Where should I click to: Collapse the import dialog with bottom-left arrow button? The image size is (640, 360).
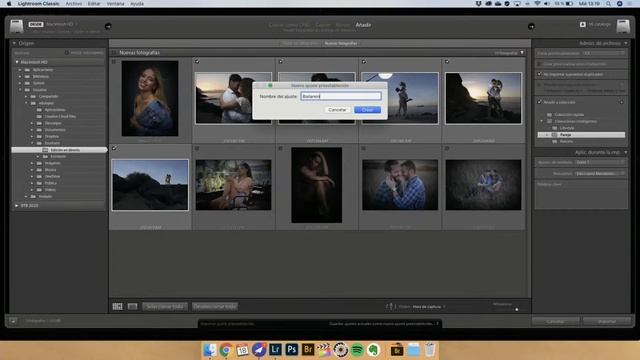coord(13,321)
